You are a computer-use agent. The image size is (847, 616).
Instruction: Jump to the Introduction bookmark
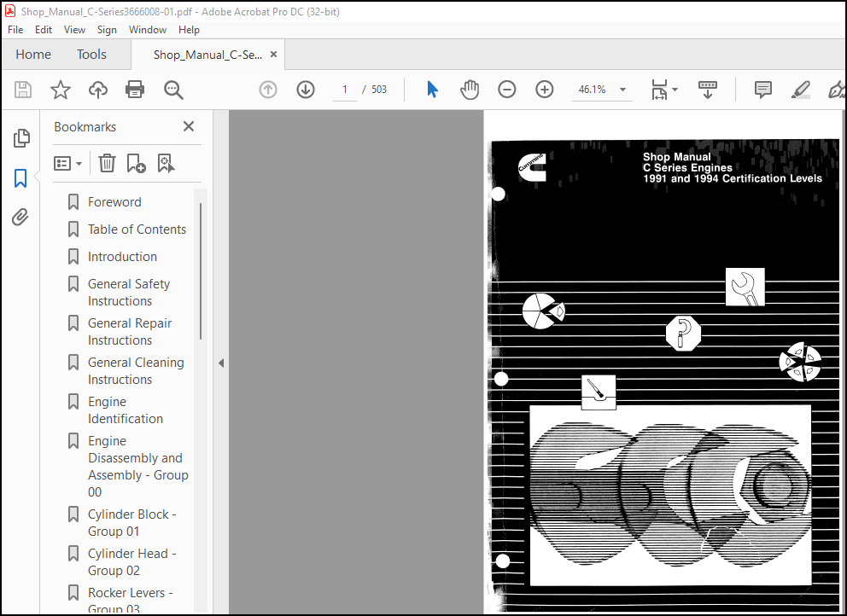[122, 257]
